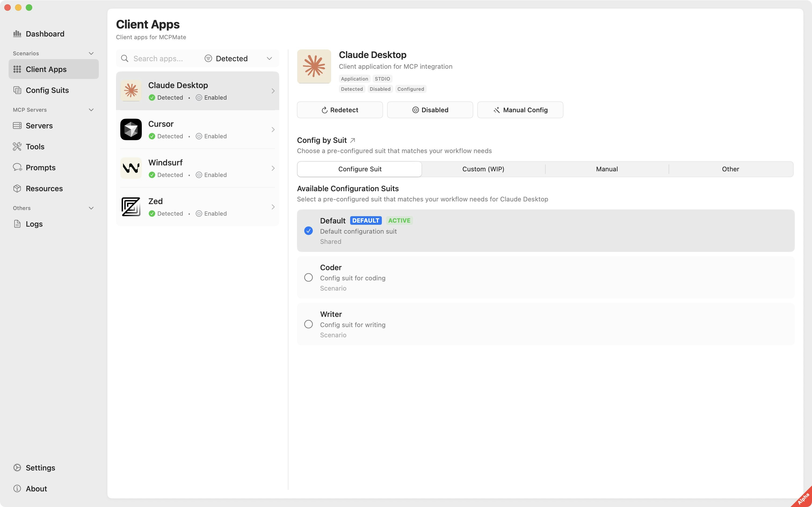Open the Settings page
Screen dimensions: 812x507
[40, 468]
